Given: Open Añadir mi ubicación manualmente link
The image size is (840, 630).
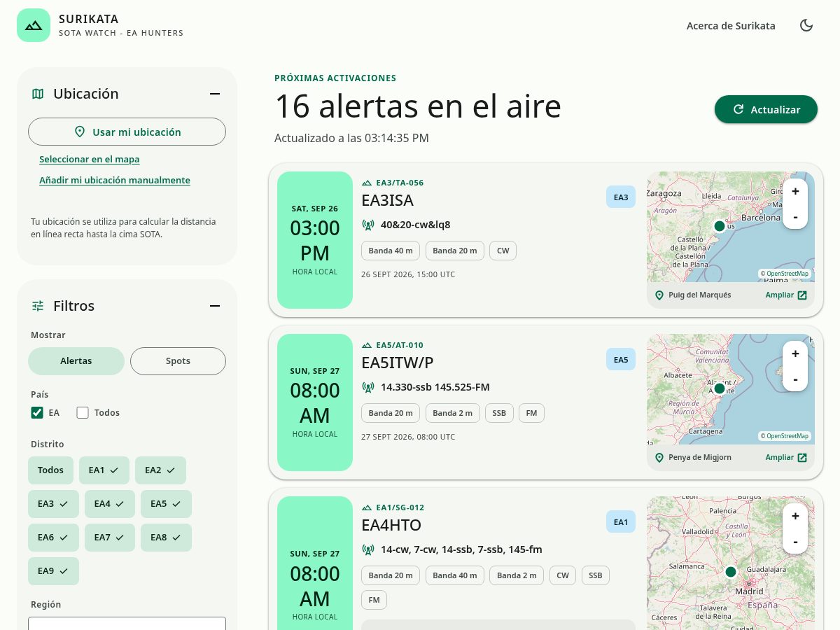Looking at the screenshot, I should [115, 181].
